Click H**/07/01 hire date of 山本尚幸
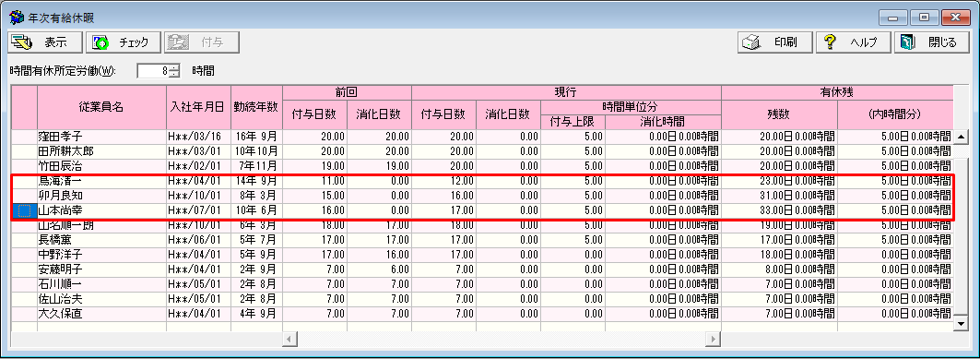 (x=198, y=210)
